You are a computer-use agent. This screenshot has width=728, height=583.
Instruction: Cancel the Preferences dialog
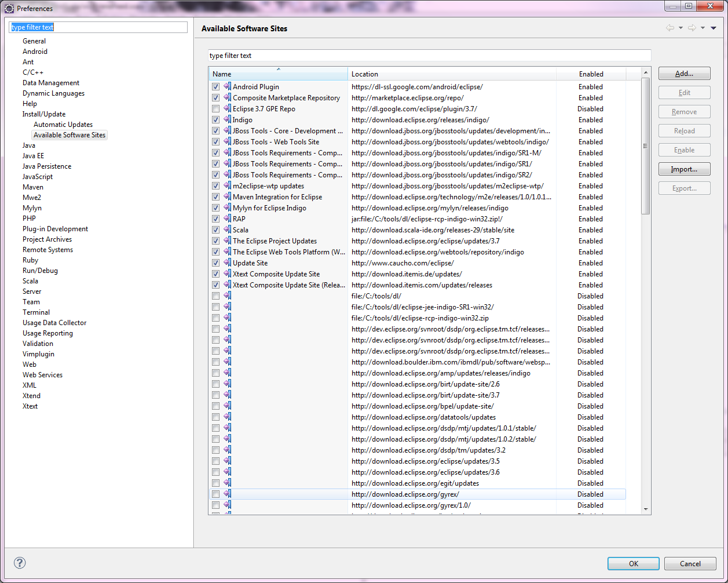690,563
